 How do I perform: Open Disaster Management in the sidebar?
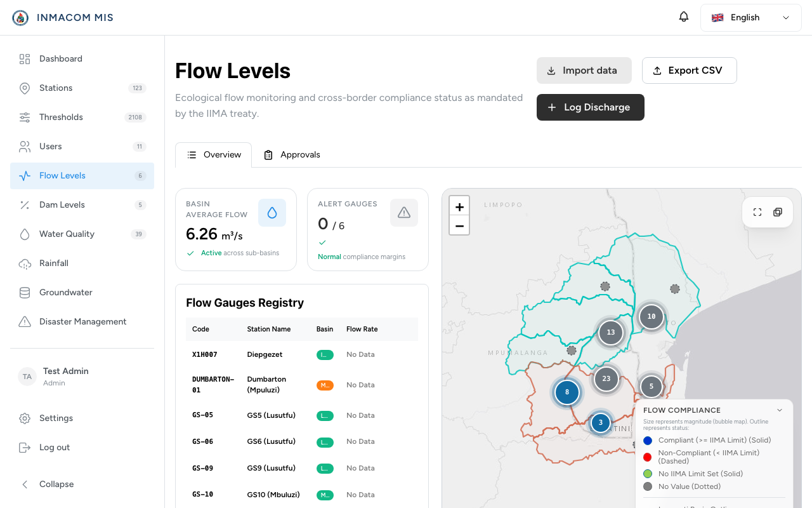coord(82,322)
